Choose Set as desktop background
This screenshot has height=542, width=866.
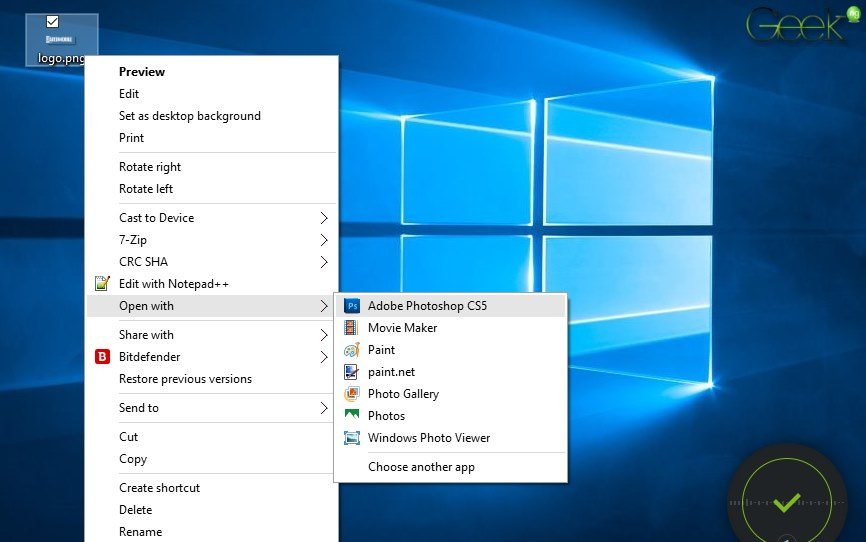click(189, 116)
